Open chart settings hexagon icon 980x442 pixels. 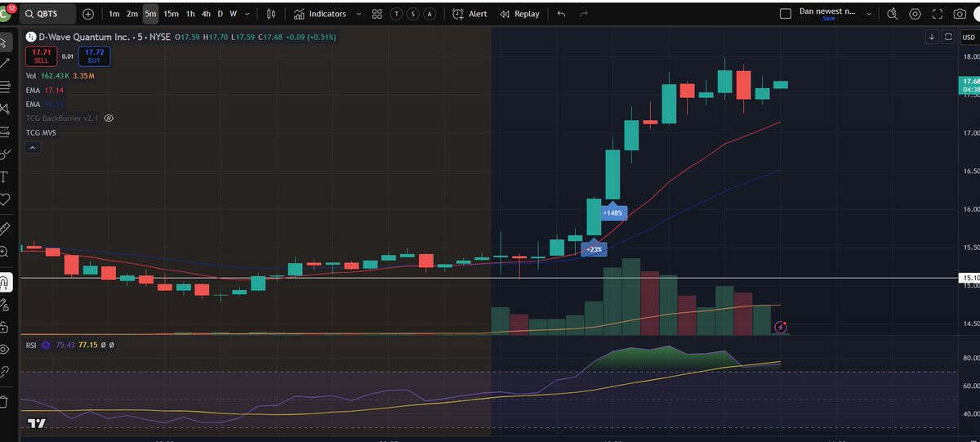[915, 14]
